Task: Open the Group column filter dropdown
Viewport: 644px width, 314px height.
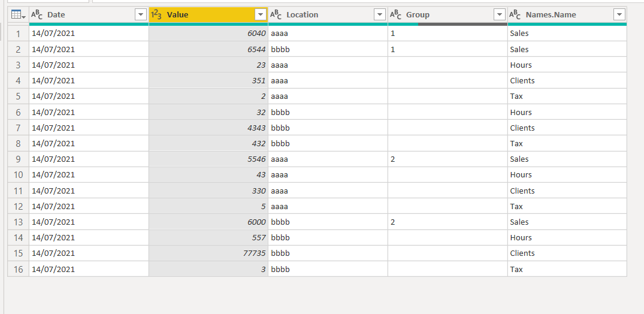Action: pyautogui.click(x=500, y=15)
